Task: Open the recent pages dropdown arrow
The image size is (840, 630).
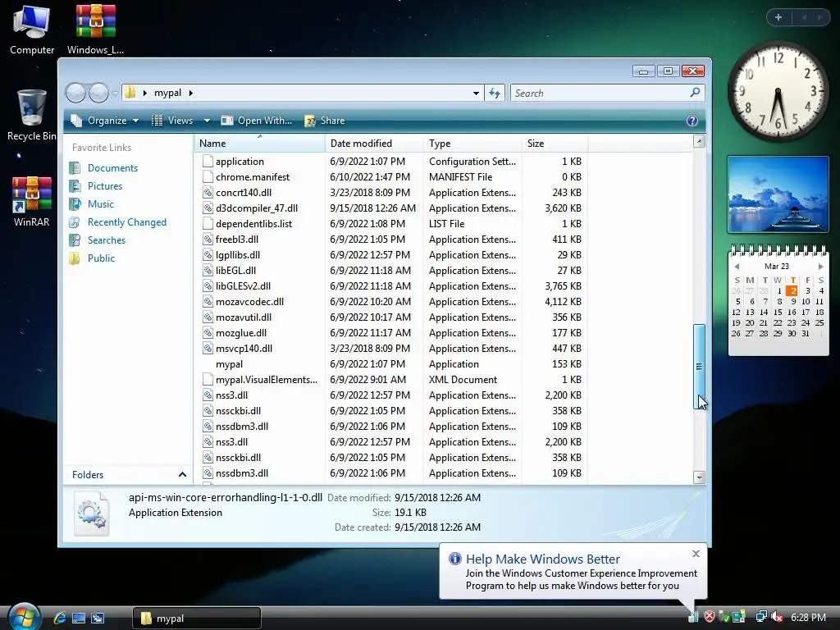Action: coord(115,94)
